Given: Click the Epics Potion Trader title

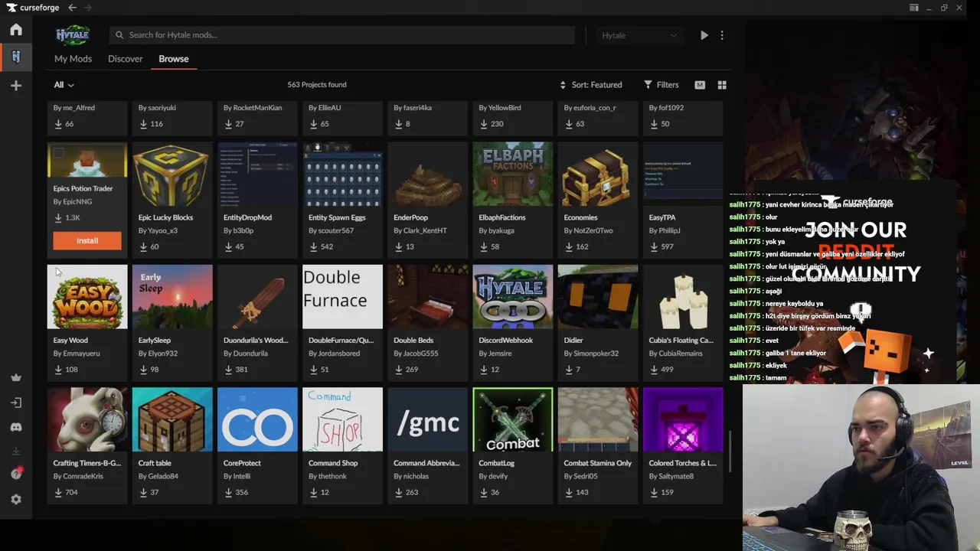Looking at the screenshot, I should click(83, 188).
